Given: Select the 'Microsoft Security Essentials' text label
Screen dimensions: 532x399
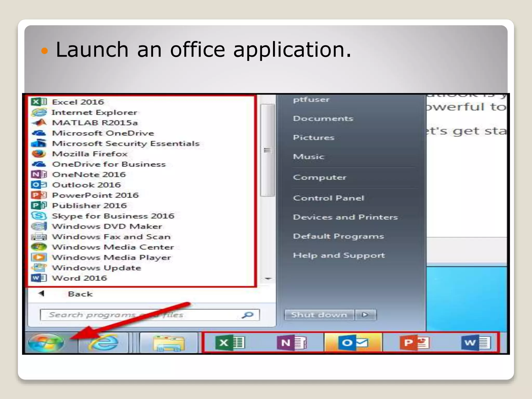Looking at the screenshot, I should [126, 143].
